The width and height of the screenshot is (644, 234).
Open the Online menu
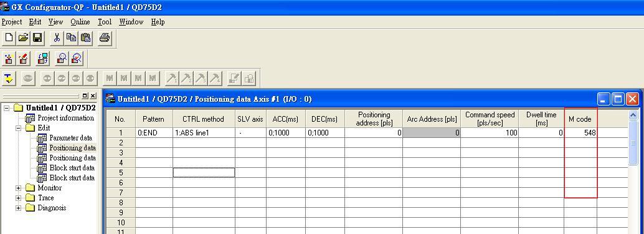(x=80, y=22)
